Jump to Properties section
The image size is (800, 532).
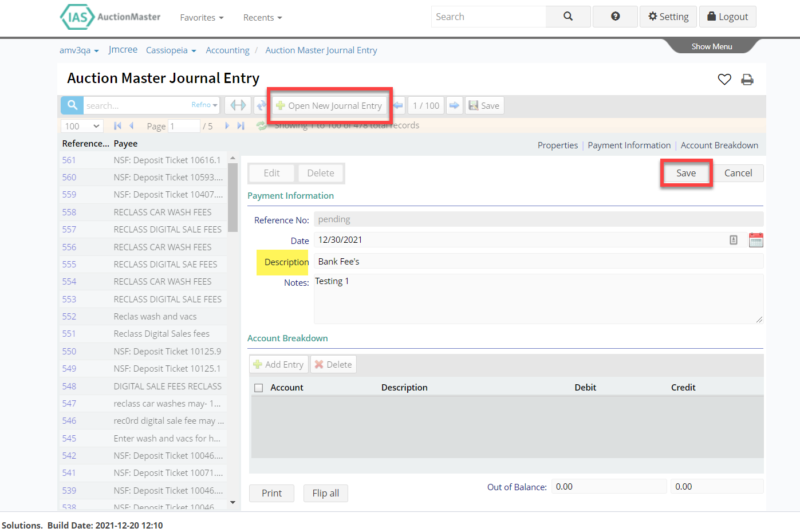(x=558, y=145)
